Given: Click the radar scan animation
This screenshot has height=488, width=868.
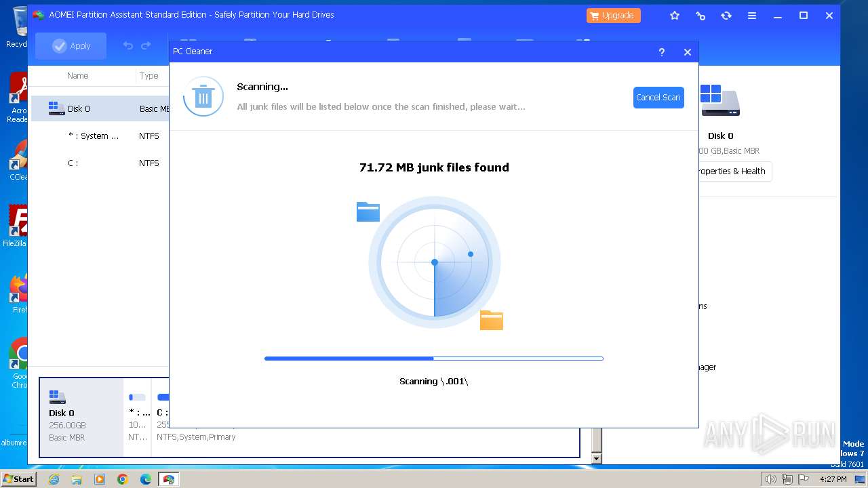Looking at the screenshot, I should click(x=434, y=262).
